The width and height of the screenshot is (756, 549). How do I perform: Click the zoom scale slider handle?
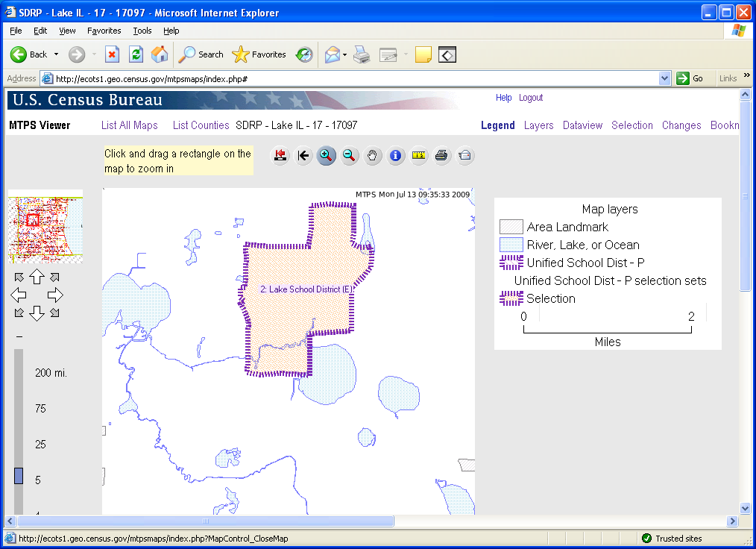click(x=19, y=476)
